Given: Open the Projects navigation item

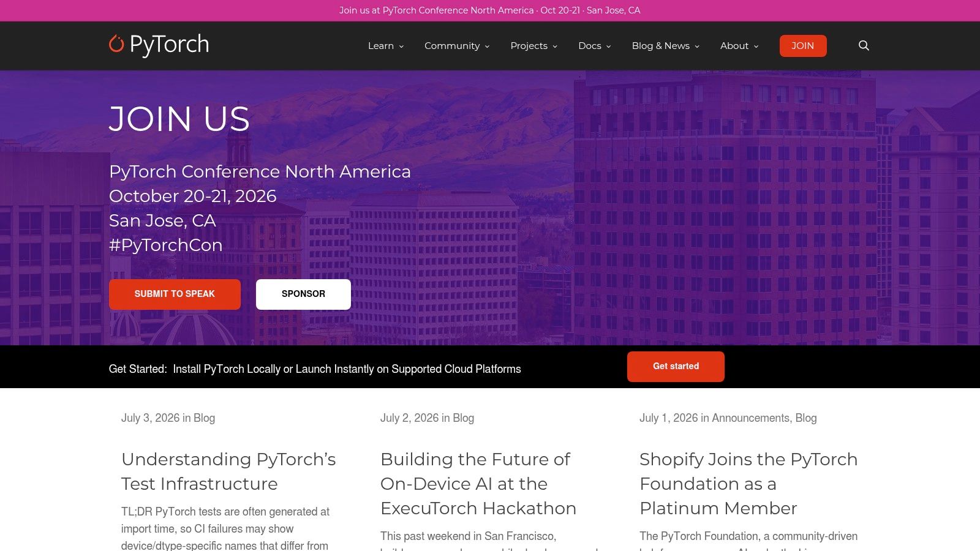Looking at the screenshot, I should pyautogui.click(x=529, y=46).
